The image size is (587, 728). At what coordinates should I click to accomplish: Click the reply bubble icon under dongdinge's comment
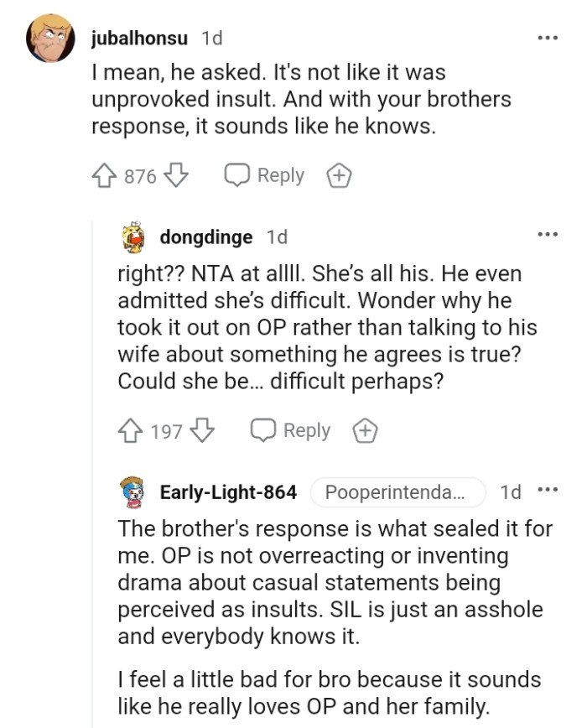pos(265,430)
